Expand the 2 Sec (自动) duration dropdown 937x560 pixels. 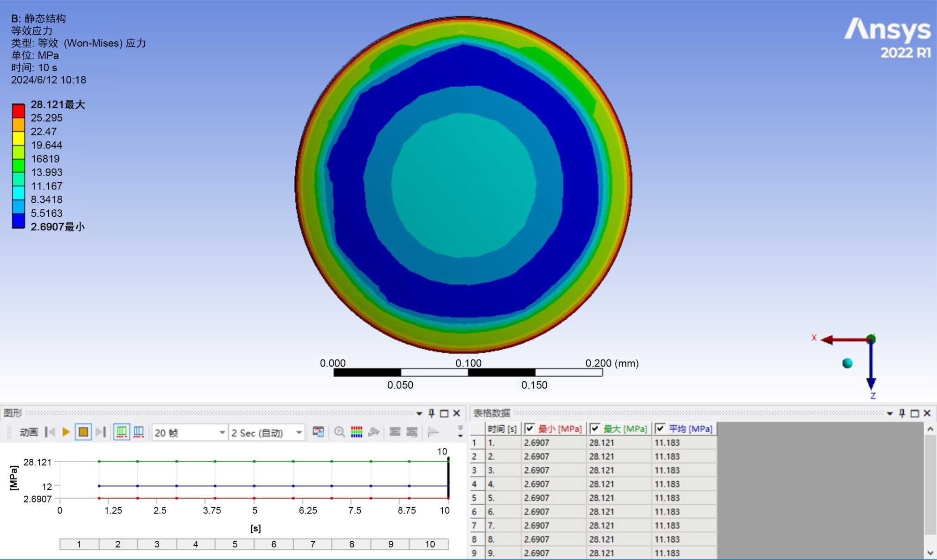pos(299,433)
